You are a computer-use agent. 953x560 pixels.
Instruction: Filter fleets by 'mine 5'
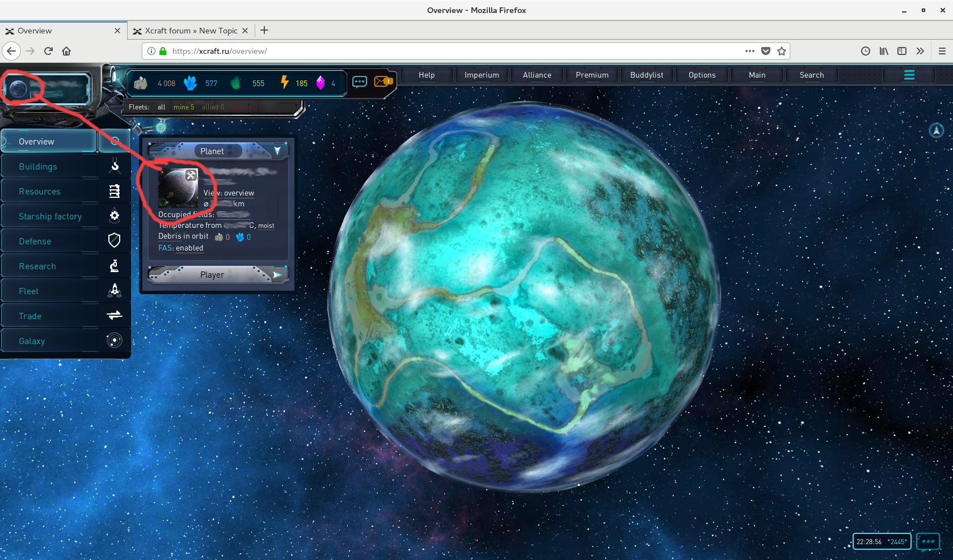point(183,107)
